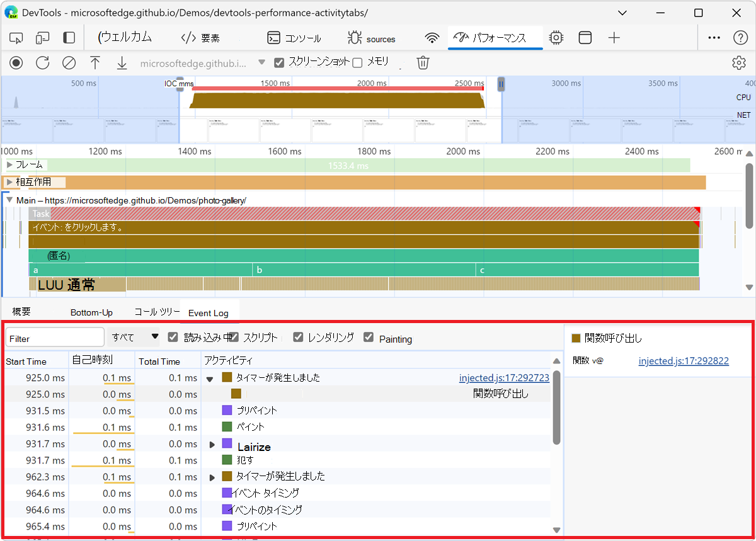Click the trash can garbage collection icon

point(423,62)
